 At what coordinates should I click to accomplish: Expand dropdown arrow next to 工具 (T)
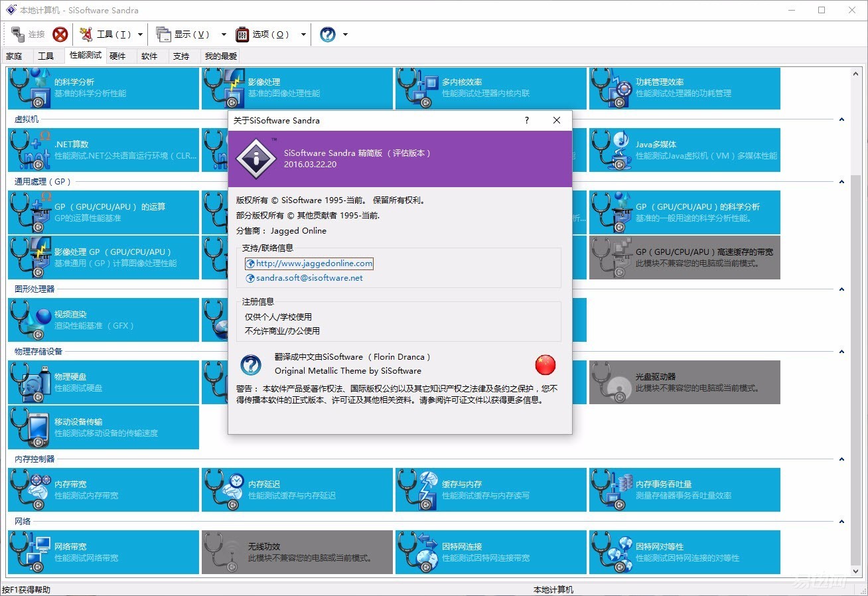coord(140,35)
